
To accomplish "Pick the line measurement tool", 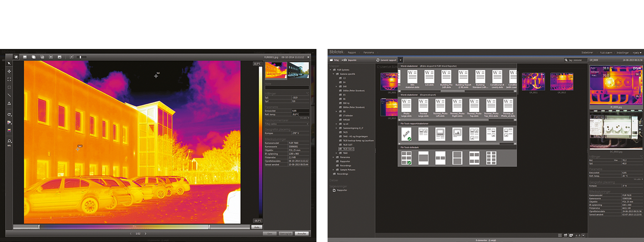I will tap(9, 95).
